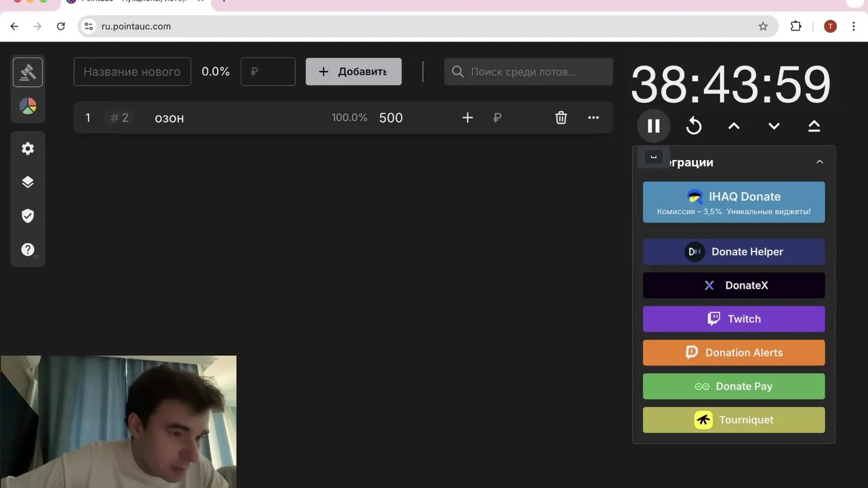Viewport: 868px width, 488px height.
Task: Open browser three-dot menu
Action: (854, 26)
